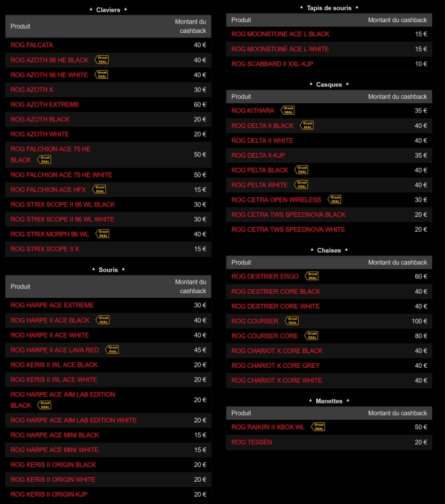Click Great Deal badge beside ROG PELTA BLACK
This screenshot has width=445, height=504.
pyautogui.click(x=301, y=170)
